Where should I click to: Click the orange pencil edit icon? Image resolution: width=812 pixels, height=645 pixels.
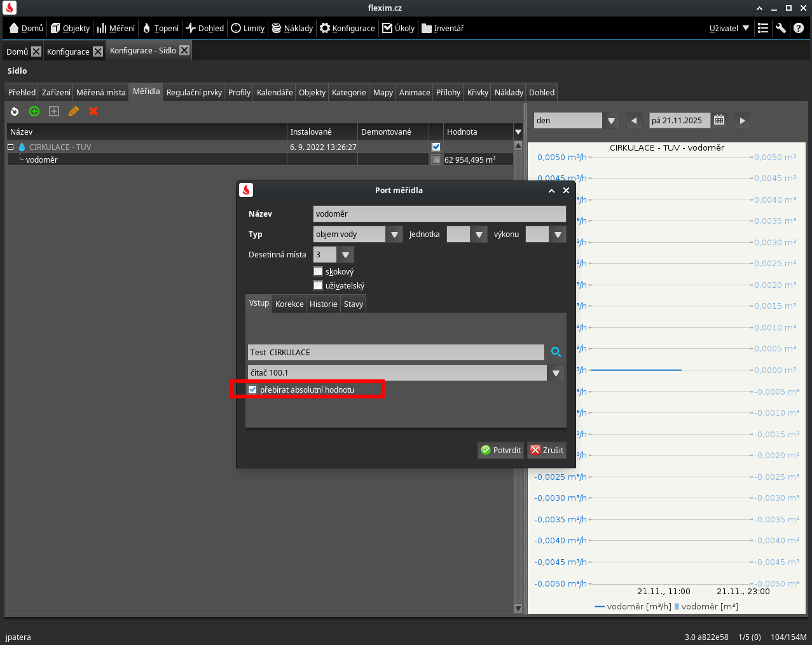pos(74,111)
